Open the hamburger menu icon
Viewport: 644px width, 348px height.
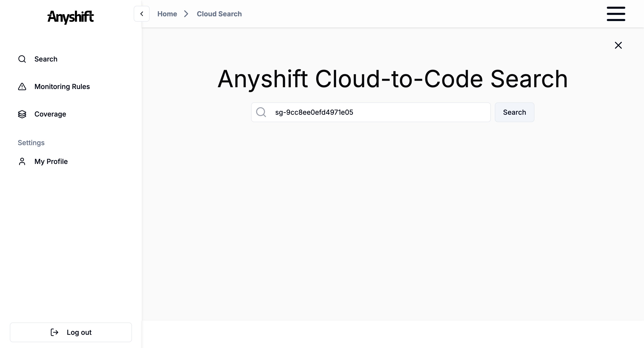616,14
